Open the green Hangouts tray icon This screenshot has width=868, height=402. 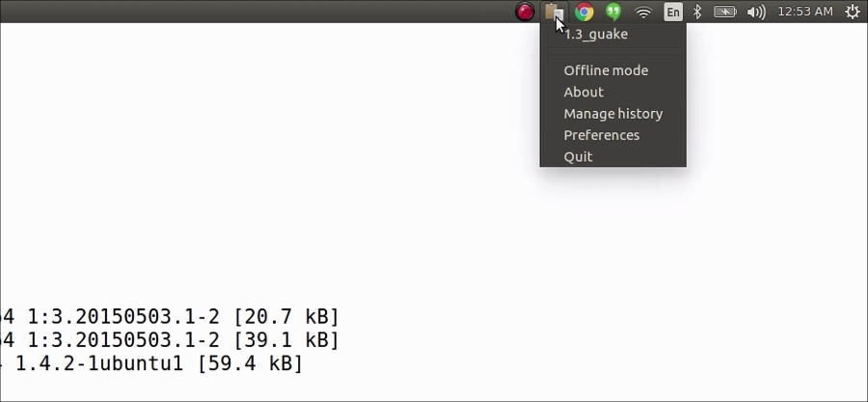(613, 12)
